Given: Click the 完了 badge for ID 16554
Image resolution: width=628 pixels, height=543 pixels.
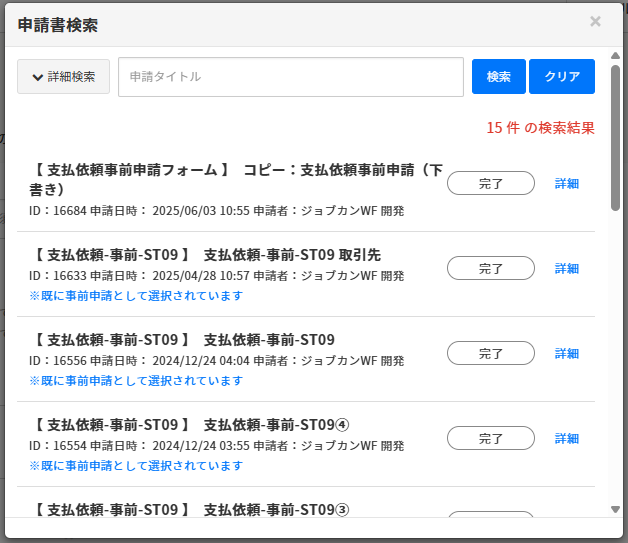Looking at the screenshot, I should 491,438.
